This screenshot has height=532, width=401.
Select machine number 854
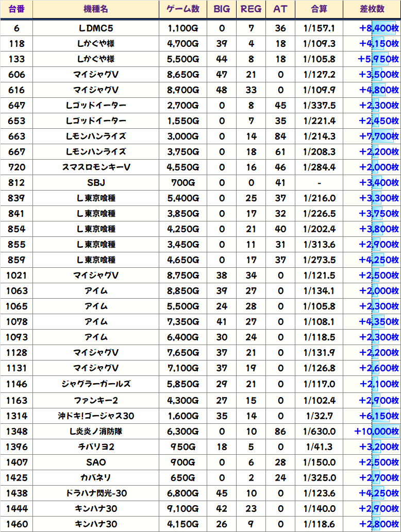(x=16, y=229)
